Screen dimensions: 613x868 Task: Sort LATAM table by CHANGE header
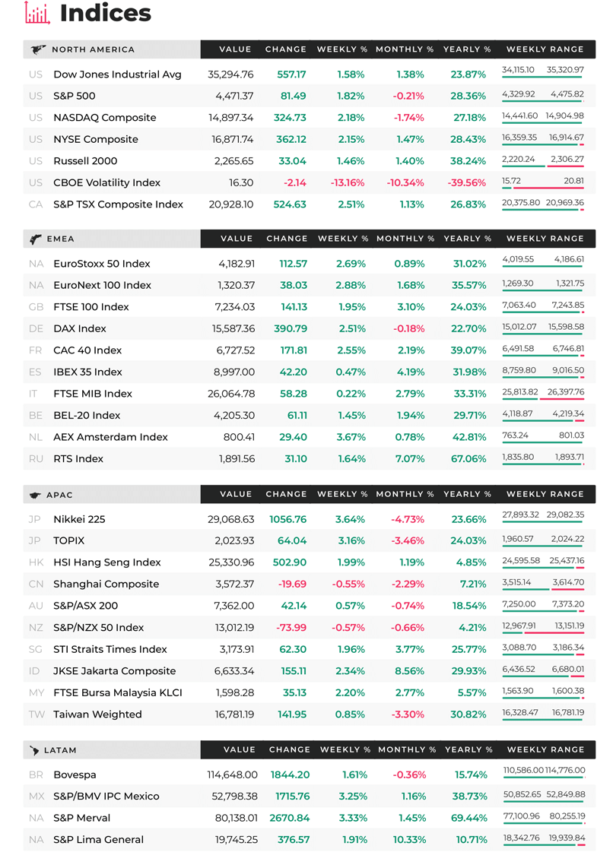click(x=290, y=749)
